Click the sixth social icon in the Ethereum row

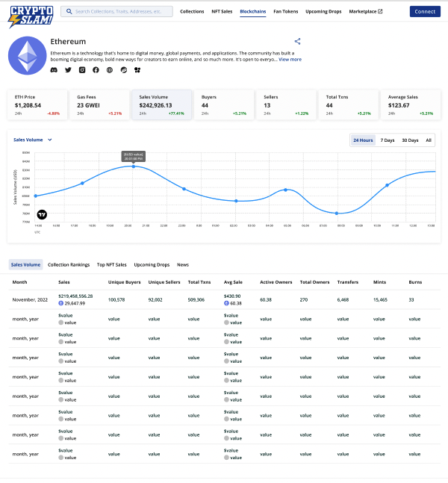point(123,70)
